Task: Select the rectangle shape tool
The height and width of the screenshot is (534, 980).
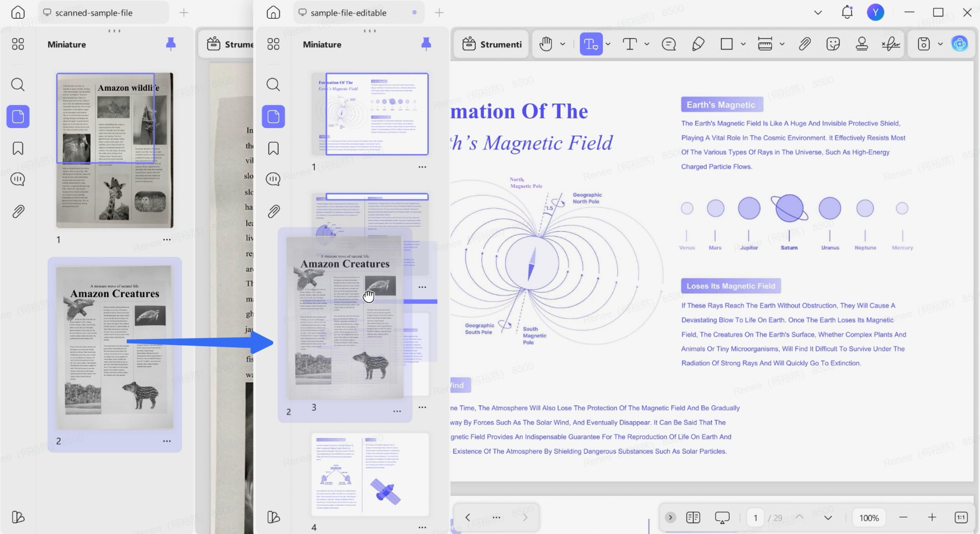Action: (x=727, y=44)
